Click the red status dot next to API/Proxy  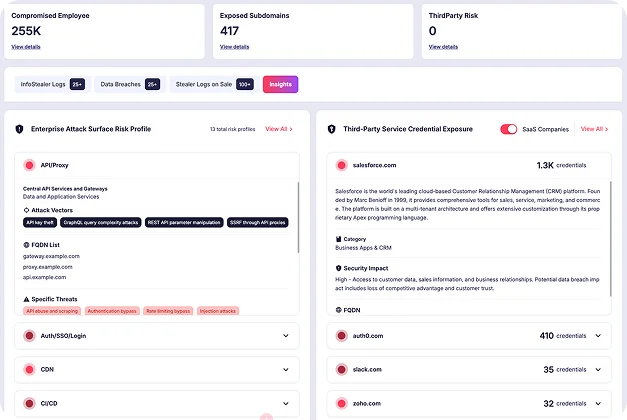(x=29, y=165)
